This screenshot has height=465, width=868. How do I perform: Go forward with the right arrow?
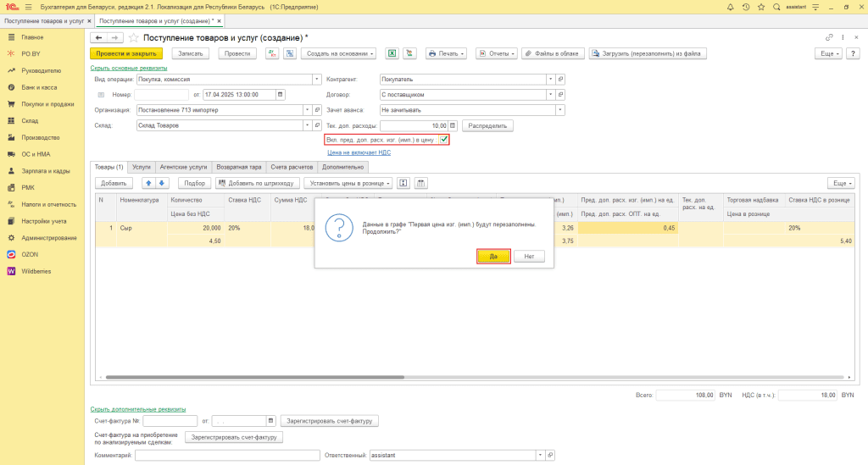point(114,37)
